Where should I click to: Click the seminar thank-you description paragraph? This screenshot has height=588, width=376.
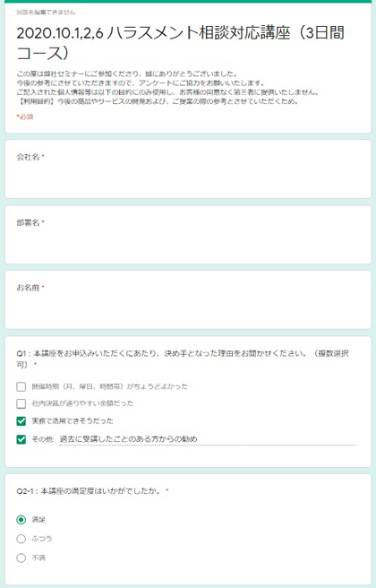coord(167,87)
